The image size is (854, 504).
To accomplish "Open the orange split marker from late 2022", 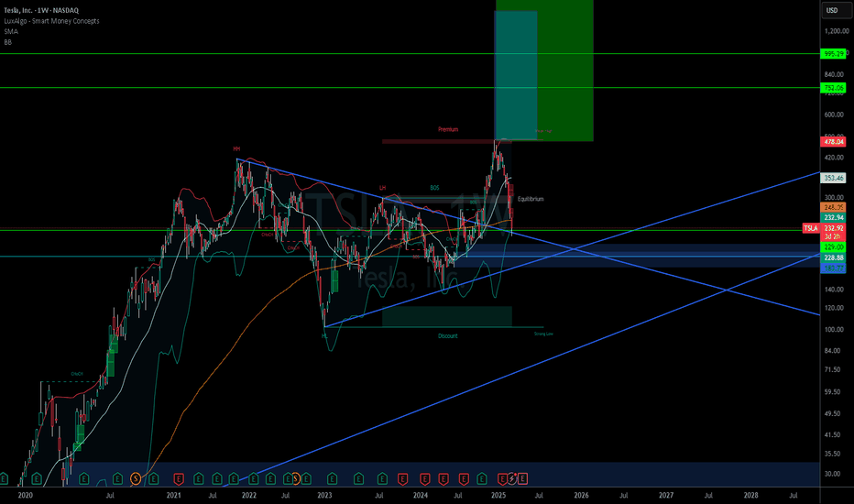I will click(x=295, y=479).
